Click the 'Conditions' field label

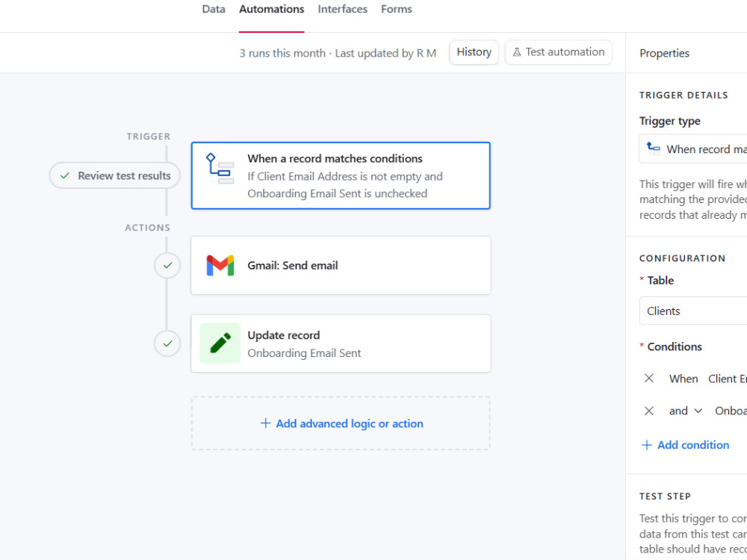point(674,346)
